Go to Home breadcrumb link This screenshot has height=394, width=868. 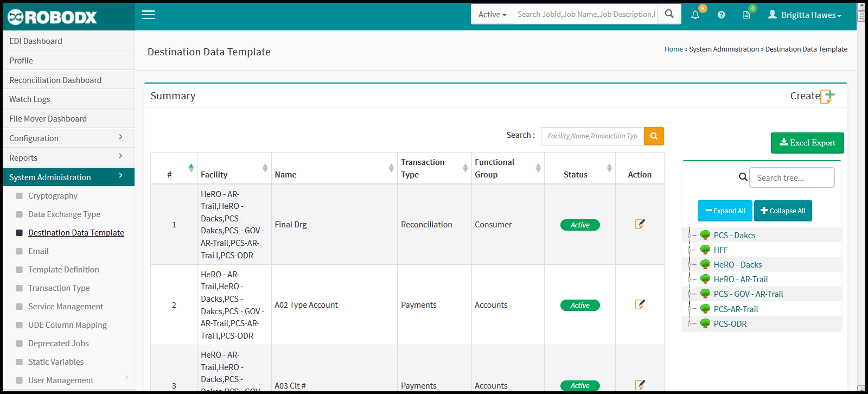click(674, 49)
